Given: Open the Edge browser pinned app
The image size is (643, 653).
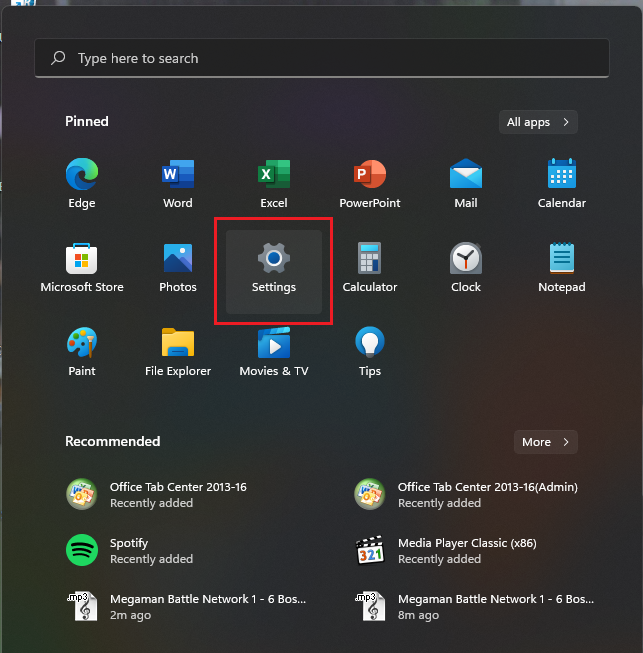Looking at the screenshot, I should click(82, 183).
